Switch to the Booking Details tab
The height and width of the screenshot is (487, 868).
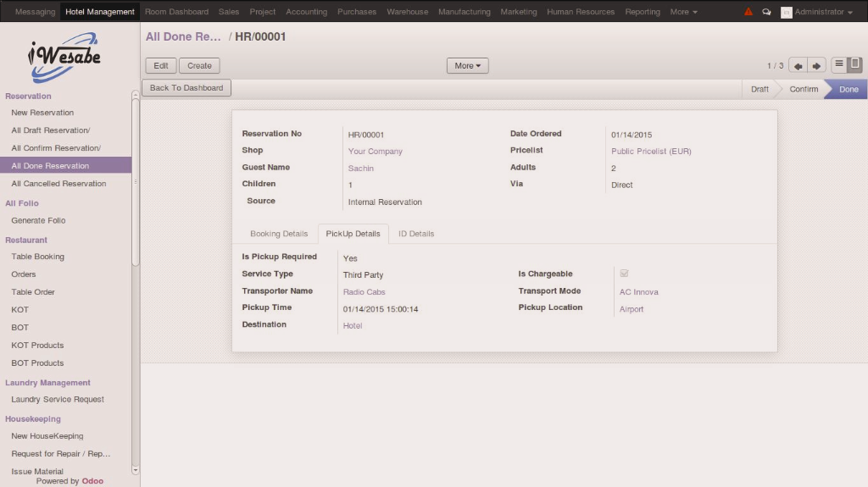click(x=279, y=234)
